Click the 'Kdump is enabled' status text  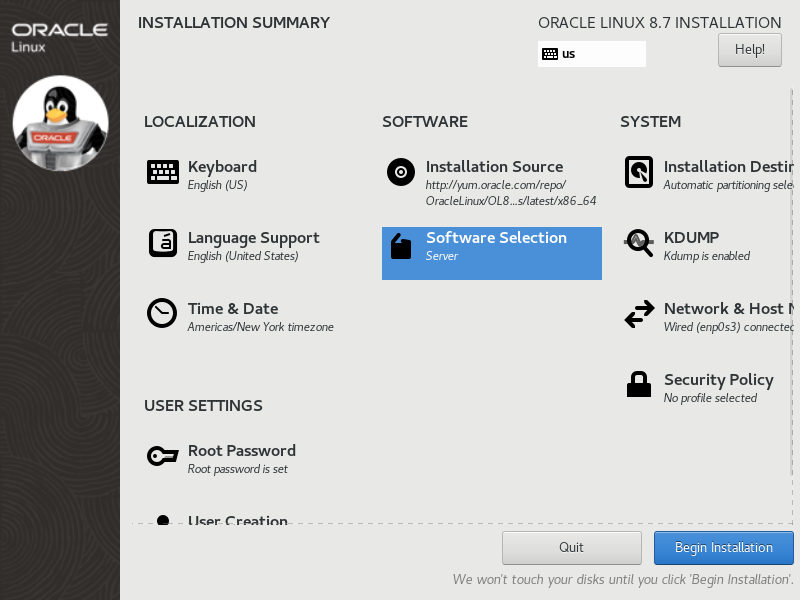[707, 256]
